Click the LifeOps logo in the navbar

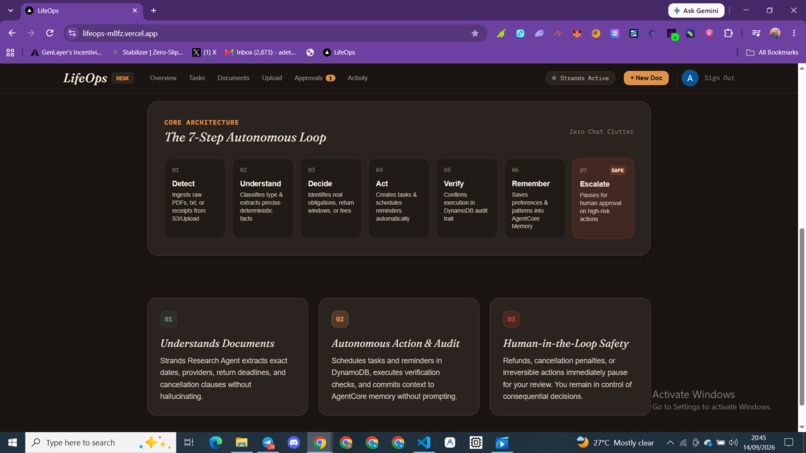pos(85,78)
